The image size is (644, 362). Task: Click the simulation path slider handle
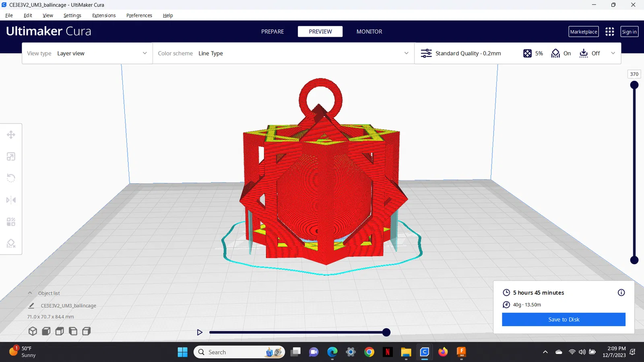[386, 332]
